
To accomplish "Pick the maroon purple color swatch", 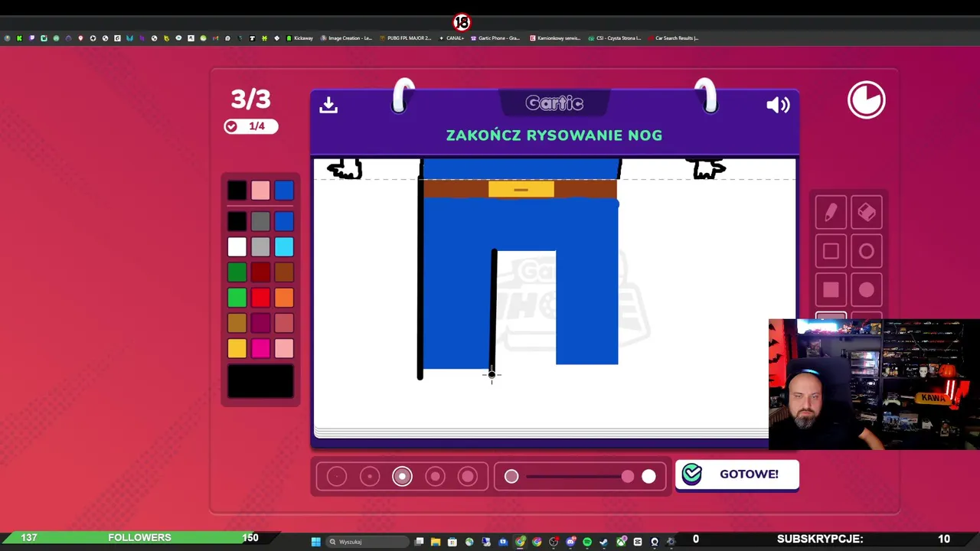I will click(260, 324).
